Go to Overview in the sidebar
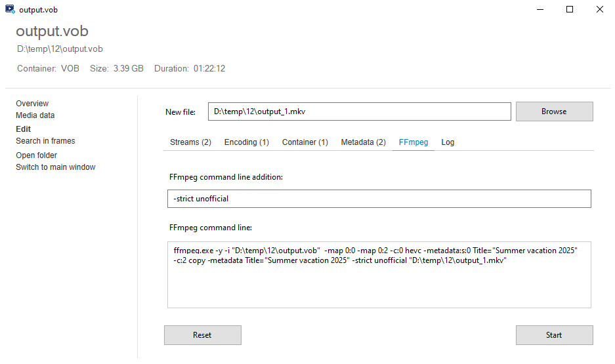The width and height of the screenshot is (615, 364). click(32, 104)
